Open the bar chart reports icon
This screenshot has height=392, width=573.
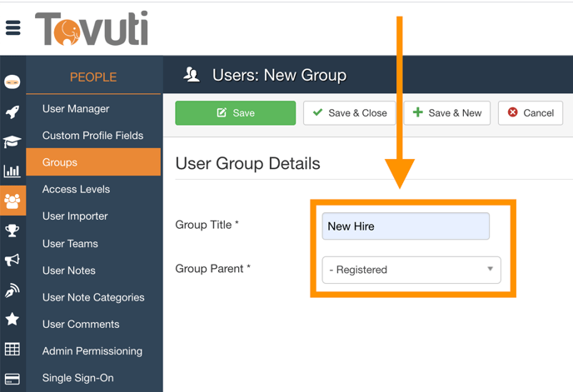coord(12,171)
